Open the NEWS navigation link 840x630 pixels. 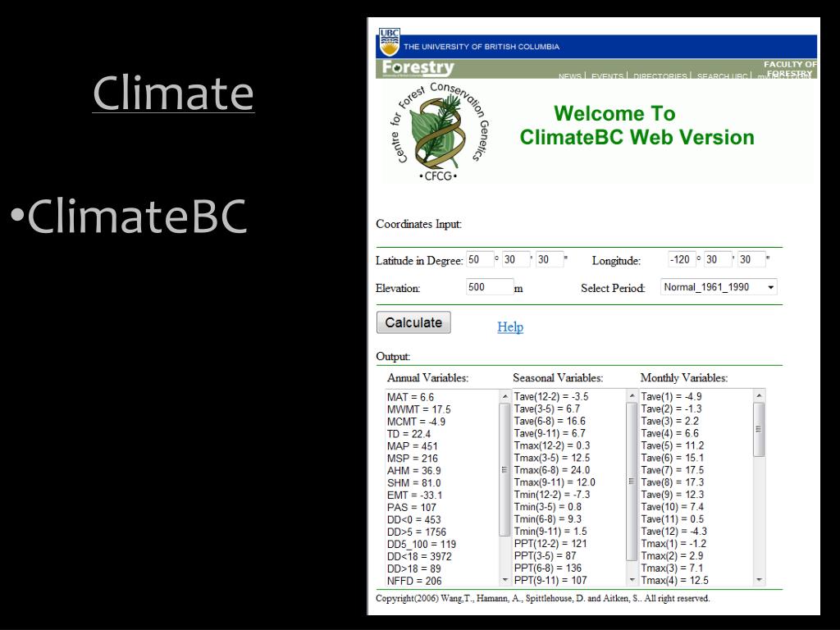569,76
